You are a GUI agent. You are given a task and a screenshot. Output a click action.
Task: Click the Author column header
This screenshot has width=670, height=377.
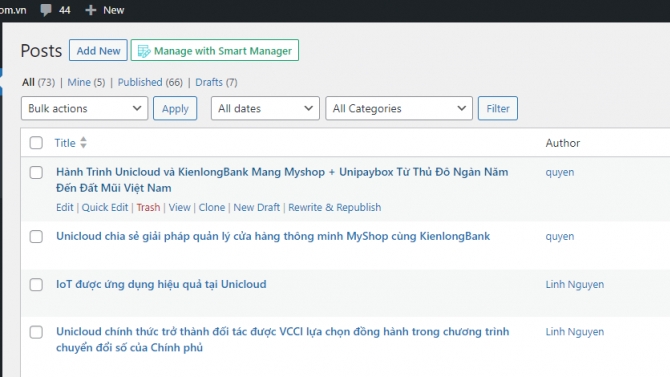coord(563,143)
